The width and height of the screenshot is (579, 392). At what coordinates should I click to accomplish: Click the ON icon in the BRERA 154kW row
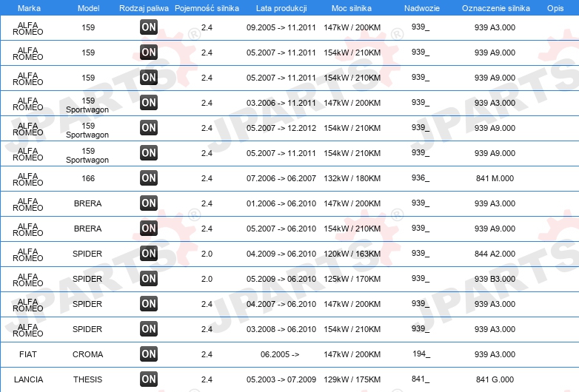pyautogui.click(x=149, y=229)
